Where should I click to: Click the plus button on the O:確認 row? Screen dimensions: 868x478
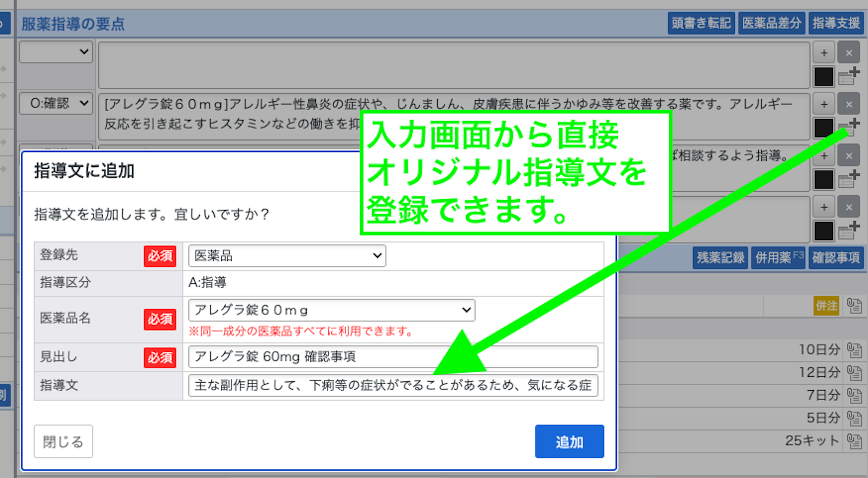pyautogui.click(x=824, y=104)
